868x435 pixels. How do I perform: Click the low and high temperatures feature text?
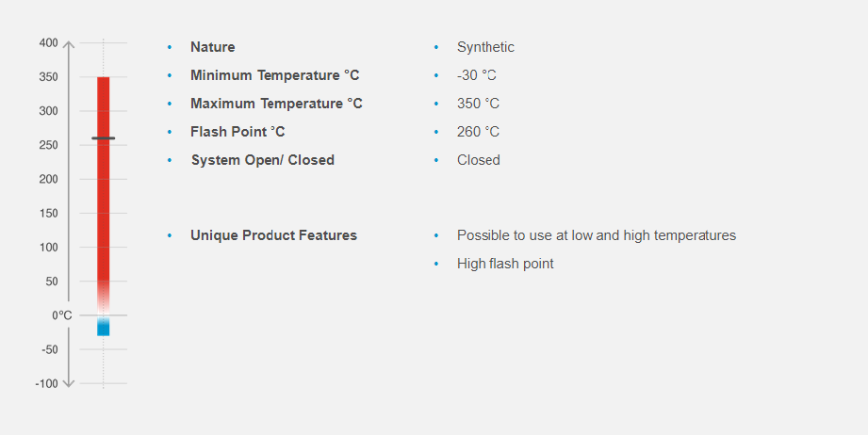tap(597, 235)
